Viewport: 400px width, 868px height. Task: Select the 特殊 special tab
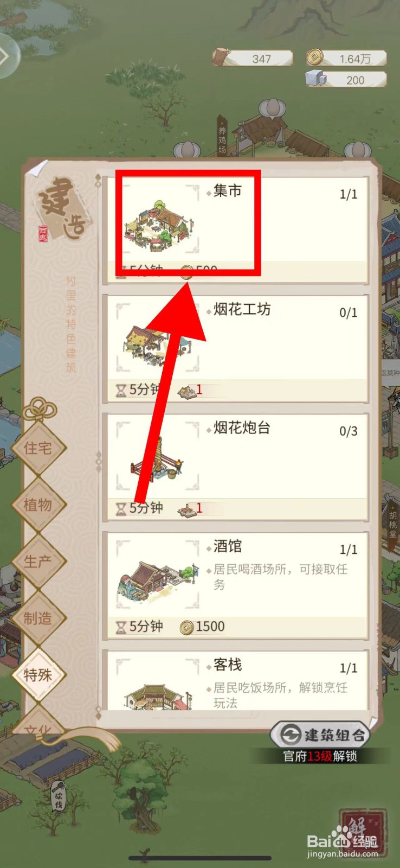(38, 675)
